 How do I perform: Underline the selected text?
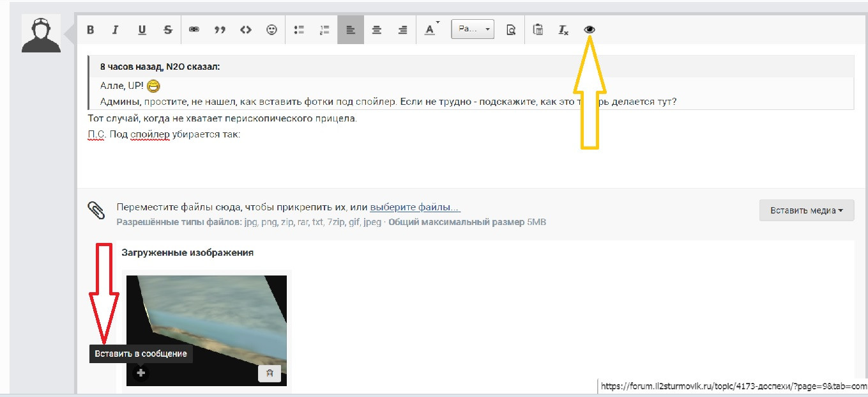(x=142, y=29)
